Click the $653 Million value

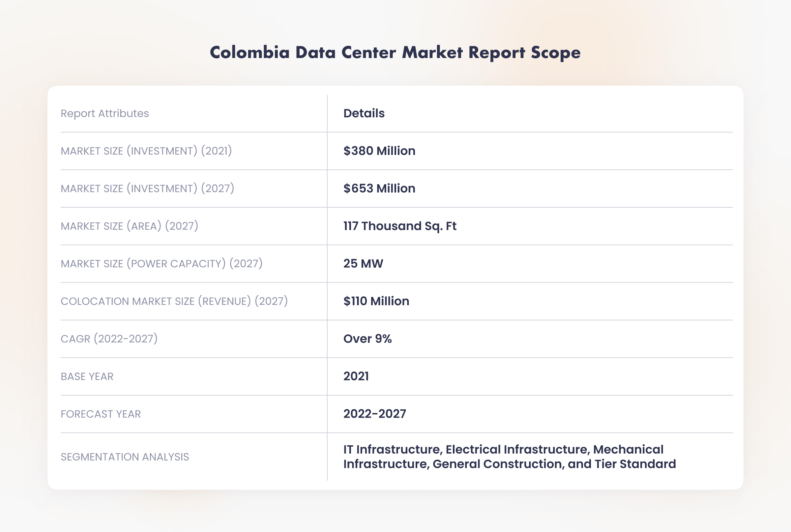pos(379,189)
